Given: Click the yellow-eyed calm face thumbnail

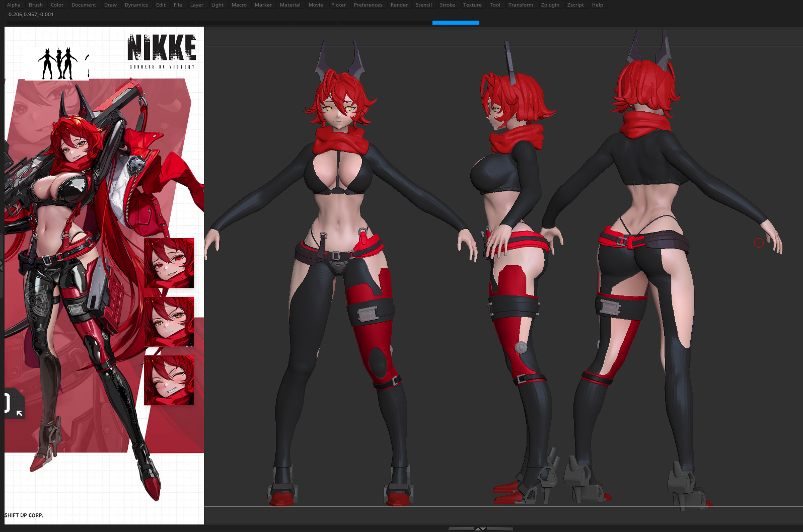Looking at the screenshot, I should pos(169,322).
